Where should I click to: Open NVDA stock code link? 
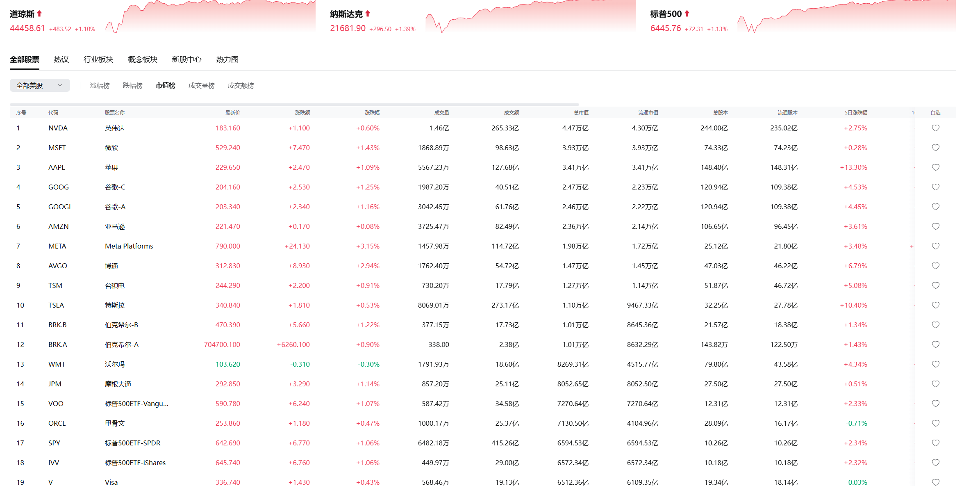point(58,128)
